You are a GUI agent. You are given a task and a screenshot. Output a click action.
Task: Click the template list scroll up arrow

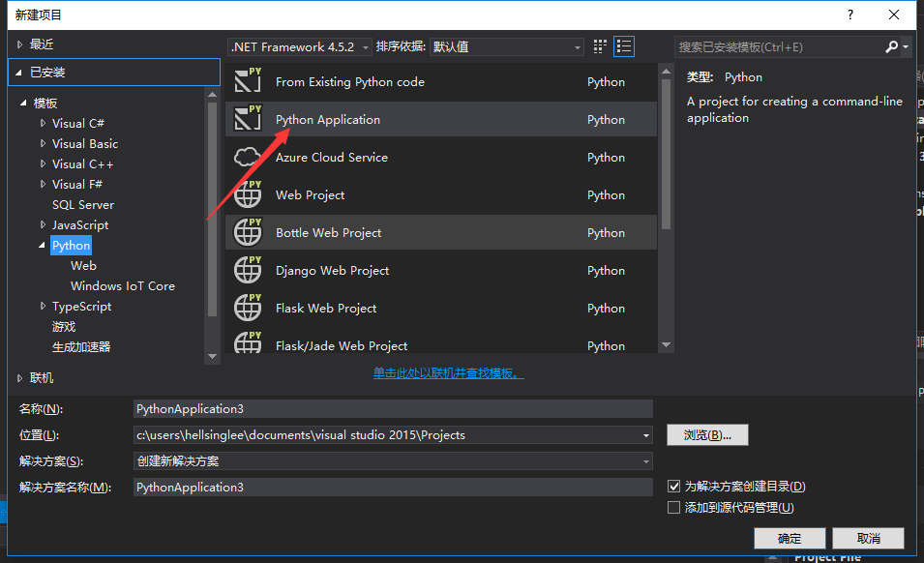pos(667,72)
